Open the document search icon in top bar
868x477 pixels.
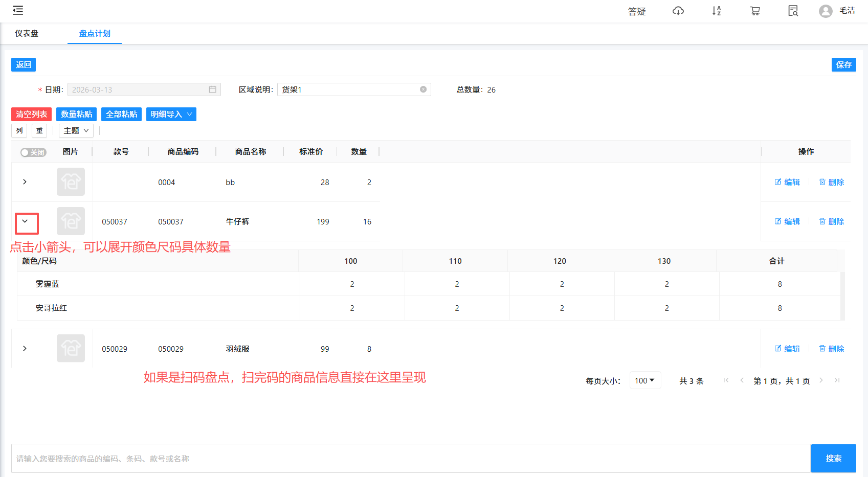point(793,11)
